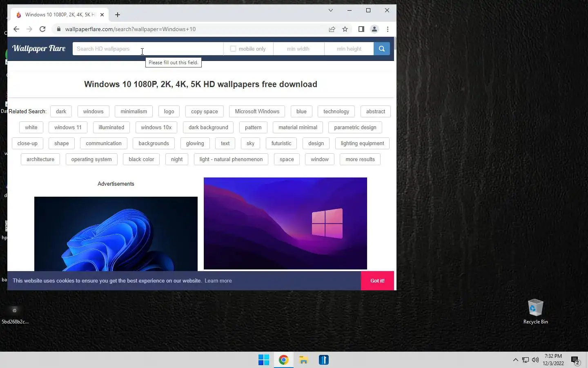Click the volume speaker icon in tray

(x=535, y=360)
